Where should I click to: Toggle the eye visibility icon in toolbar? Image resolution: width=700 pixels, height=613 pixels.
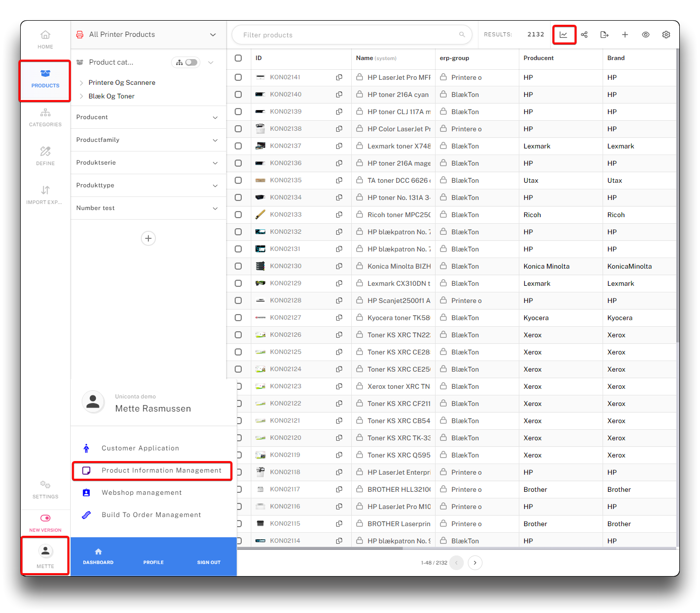[645, 35]
